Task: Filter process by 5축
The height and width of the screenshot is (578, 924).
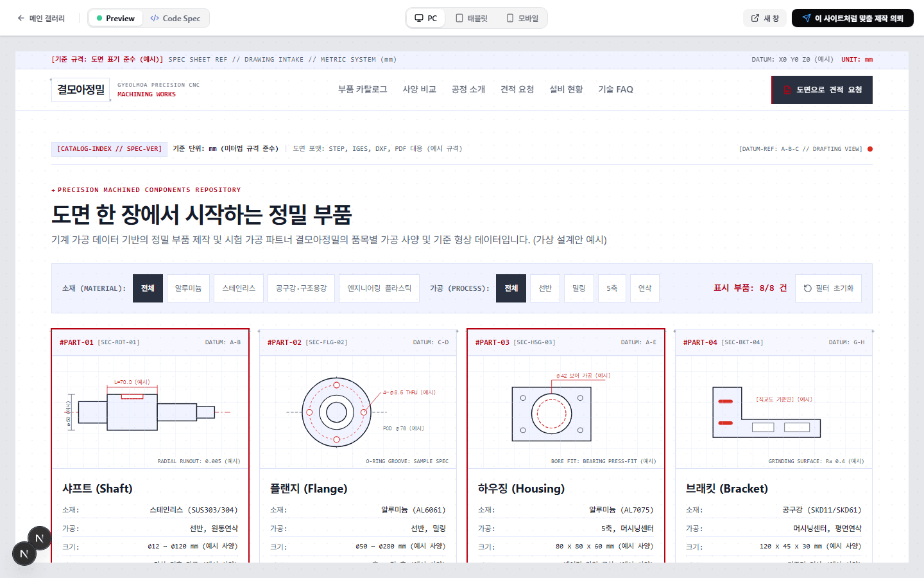Action: click(x=612, y=288)
